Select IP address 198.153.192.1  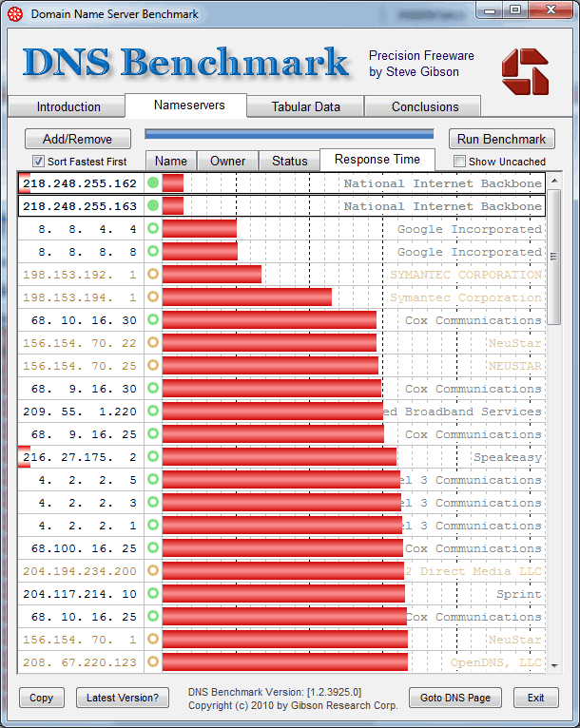click(x=80, y=275)
